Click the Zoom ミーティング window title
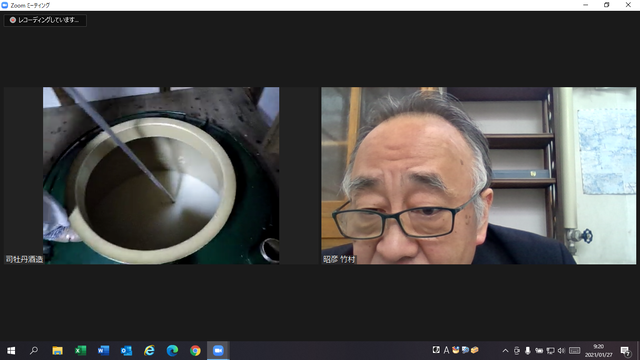This screenshot has height=360, width=640. (x=30, y=5)
